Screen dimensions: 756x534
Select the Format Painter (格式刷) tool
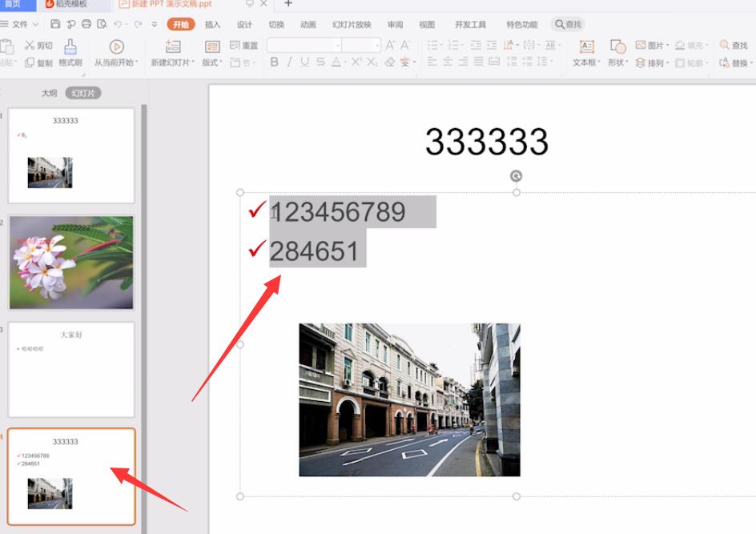pos(70,53)
